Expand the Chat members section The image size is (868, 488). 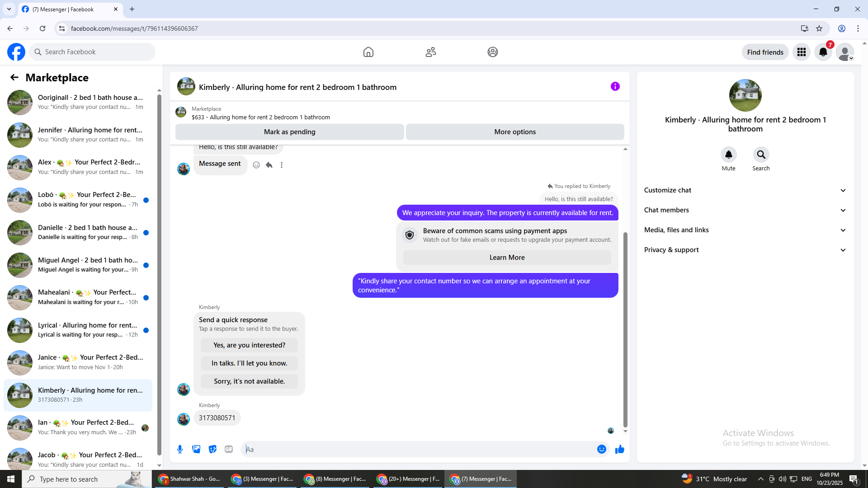pos(745,210)
